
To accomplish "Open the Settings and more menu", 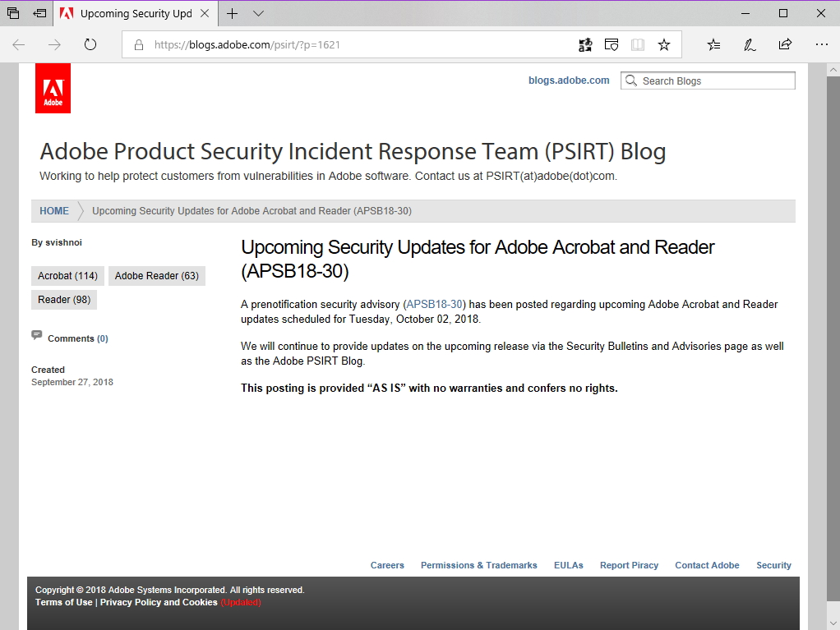I will (x=821, y=44).
